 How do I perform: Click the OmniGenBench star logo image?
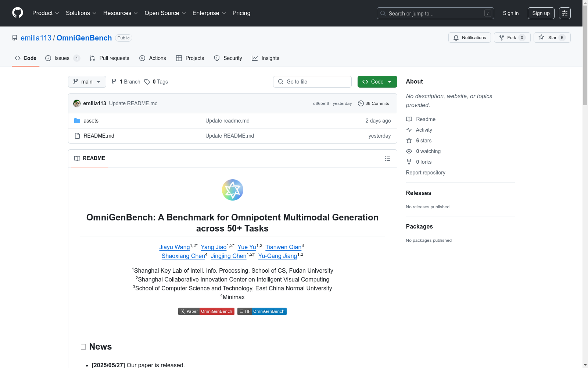pyautogui.click(x=233, y=190)
